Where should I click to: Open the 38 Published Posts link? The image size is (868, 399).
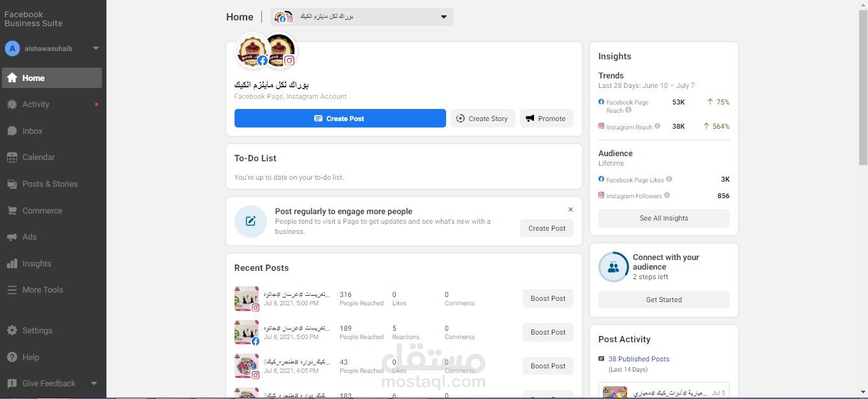coord(639,359)
